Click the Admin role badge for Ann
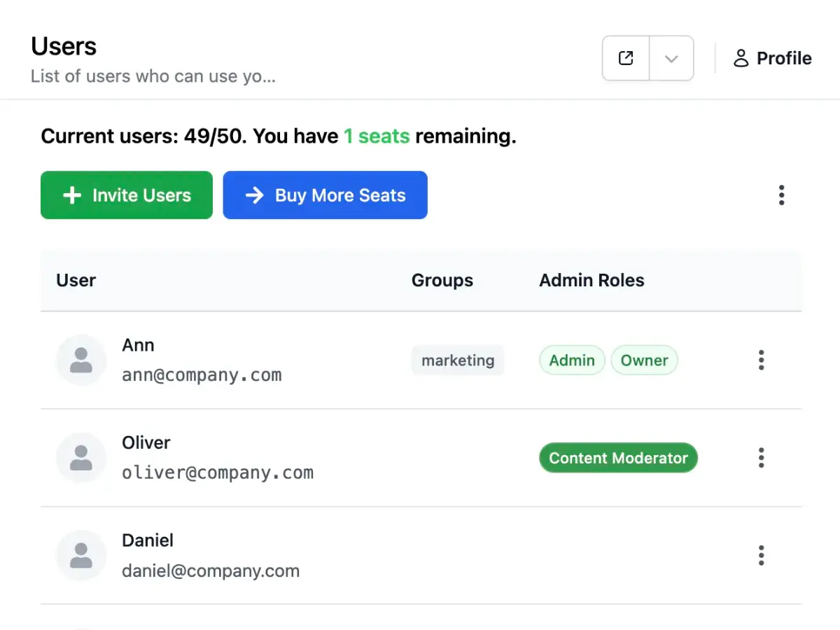The width and height of the screenshot is (840, 630). (x=572, y=360)
